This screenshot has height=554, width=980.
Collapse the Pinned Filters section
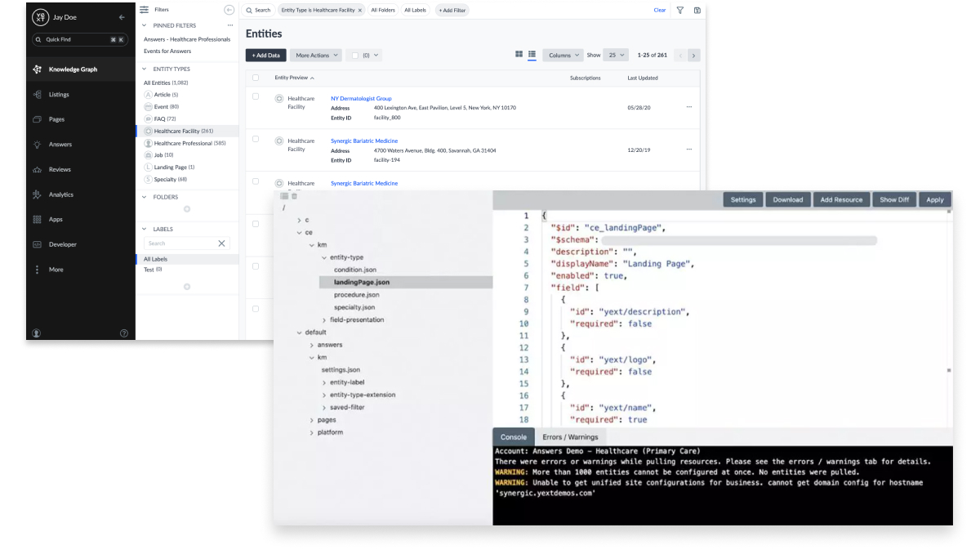(x=145, y=25)
